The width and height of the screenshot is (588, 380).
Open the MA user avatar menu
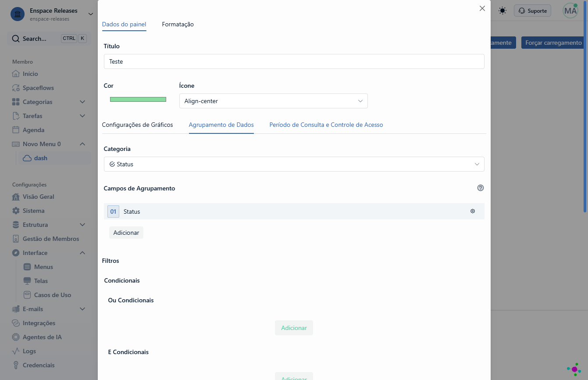pos(570,11)
